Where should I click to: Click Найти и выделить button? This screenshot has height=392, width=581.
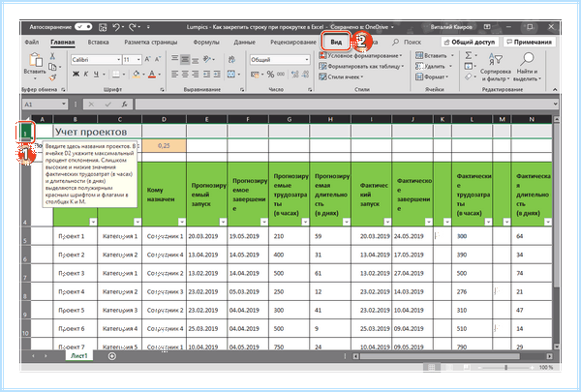click(x=527, y=67)
